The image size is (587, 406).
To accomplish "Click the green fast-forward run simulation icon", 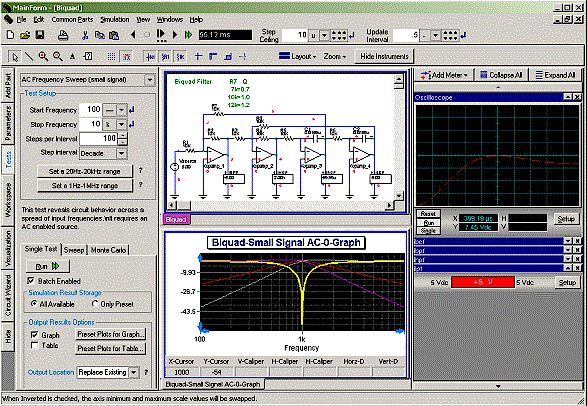I will coord(188,35).
